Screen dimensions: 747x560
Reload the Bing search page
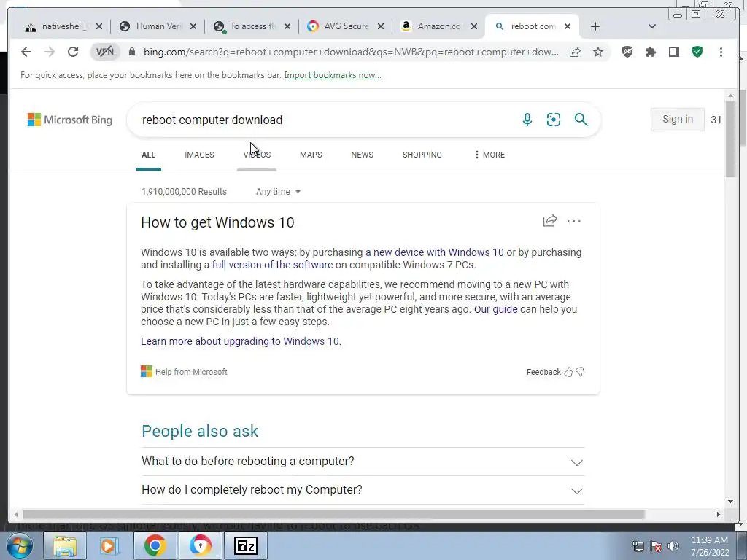pos(73,52)
